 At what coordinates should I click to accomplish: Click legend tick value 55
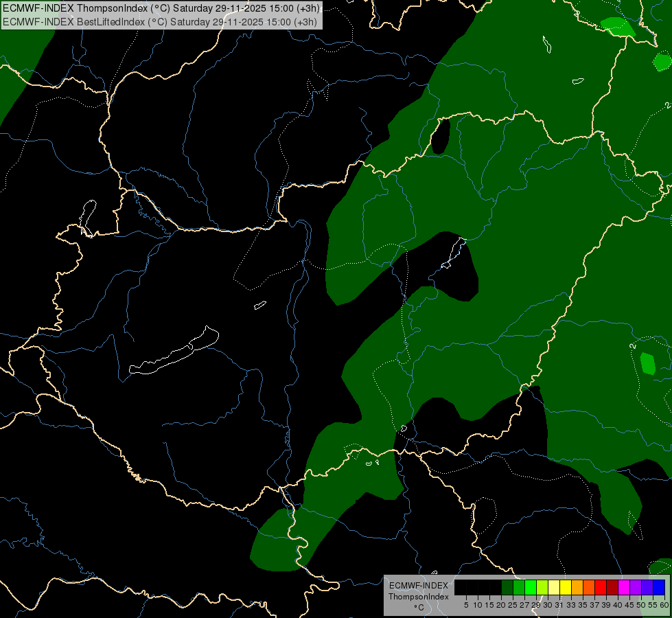[x=653, y=605]
